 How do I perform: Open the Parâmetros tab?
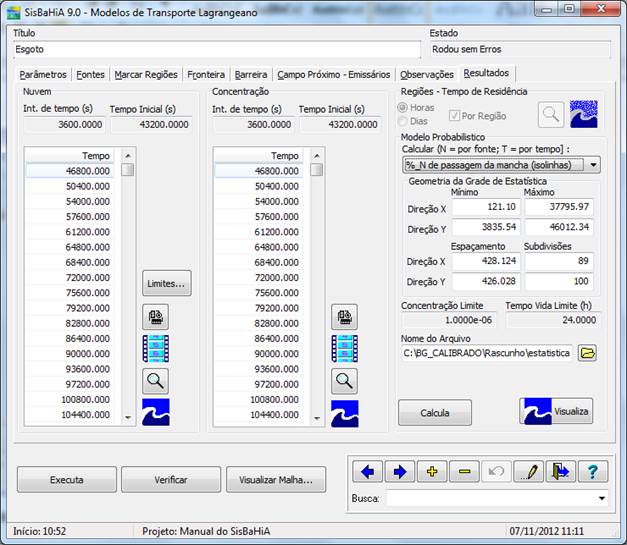pyautogui.click(x=43, y=75)
